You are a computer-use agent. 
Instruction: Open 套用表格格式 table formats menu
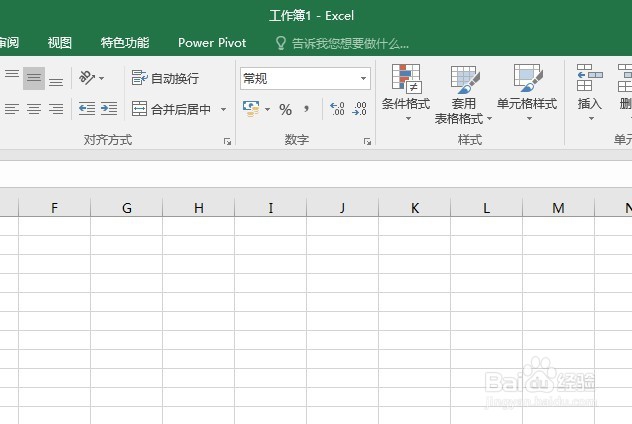pos(464,95)
